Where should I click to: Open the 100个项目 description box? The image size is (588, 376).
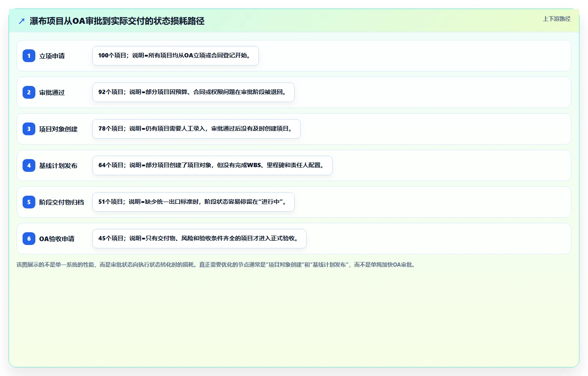(x=175, y=56)
